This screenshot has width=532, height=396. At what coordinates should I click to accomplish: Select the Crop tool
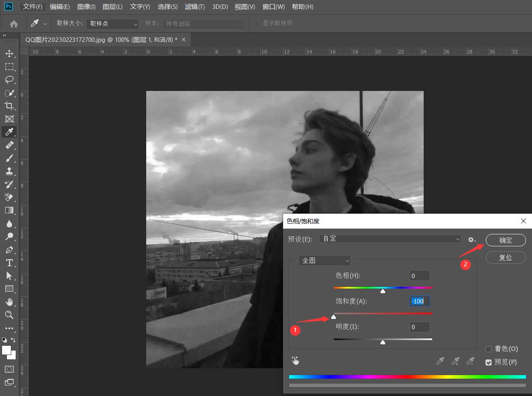coord(9,106)
